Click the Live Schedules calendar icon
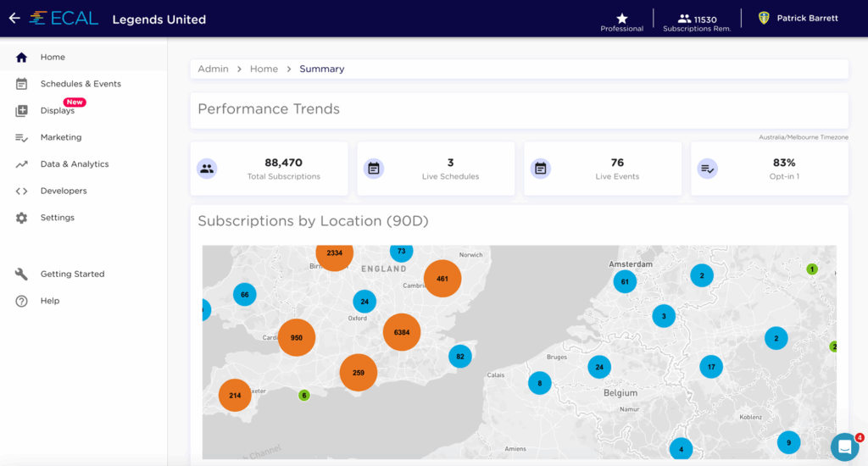 (373, 169)
